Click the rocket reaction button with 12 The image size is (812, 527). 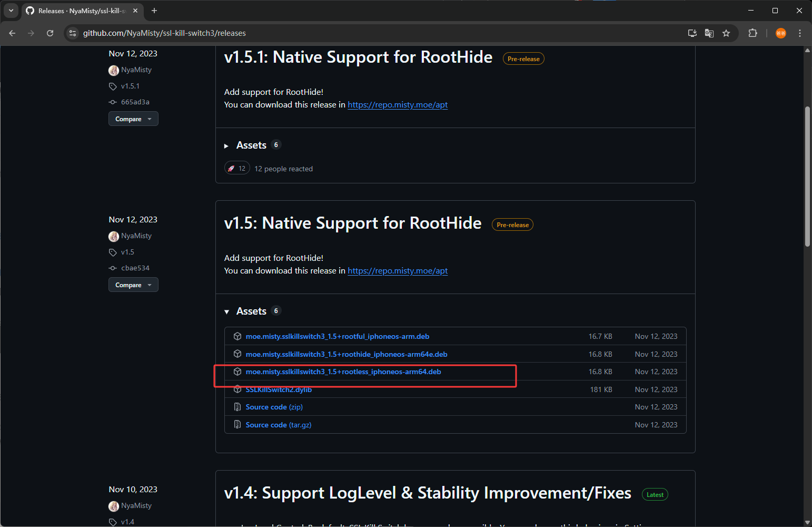pyautogui.click(x=237, y=169)
